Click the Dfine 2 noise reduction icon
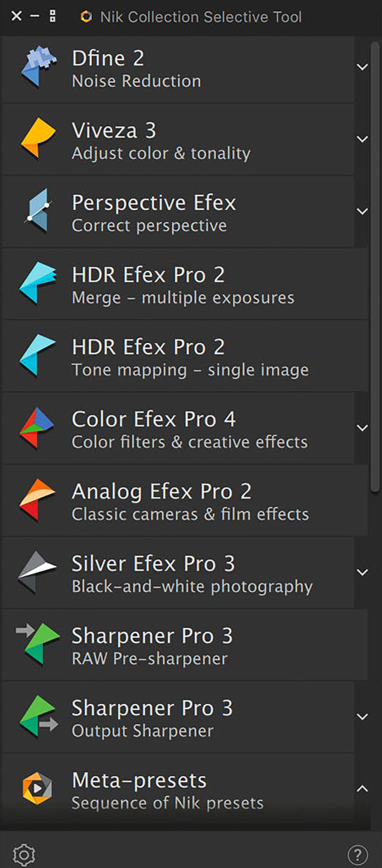382x868 pixels. [x=38, y=67]
